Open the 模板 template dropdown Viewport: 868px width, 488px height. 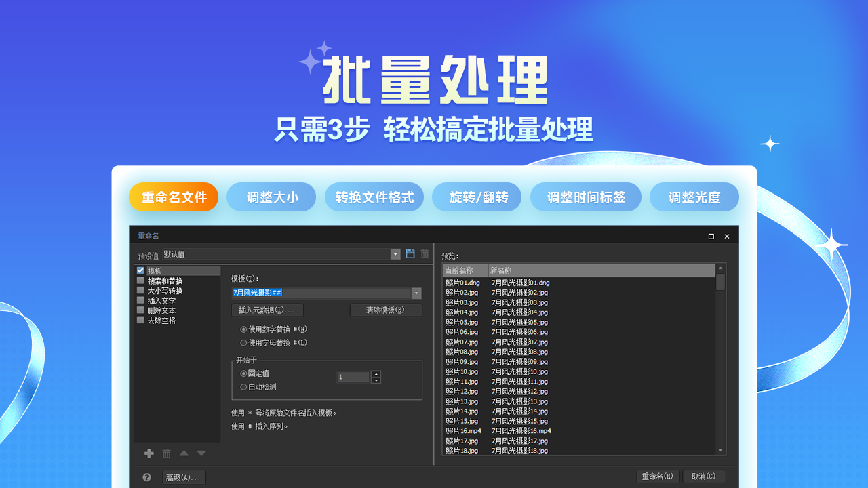point(416,293)
